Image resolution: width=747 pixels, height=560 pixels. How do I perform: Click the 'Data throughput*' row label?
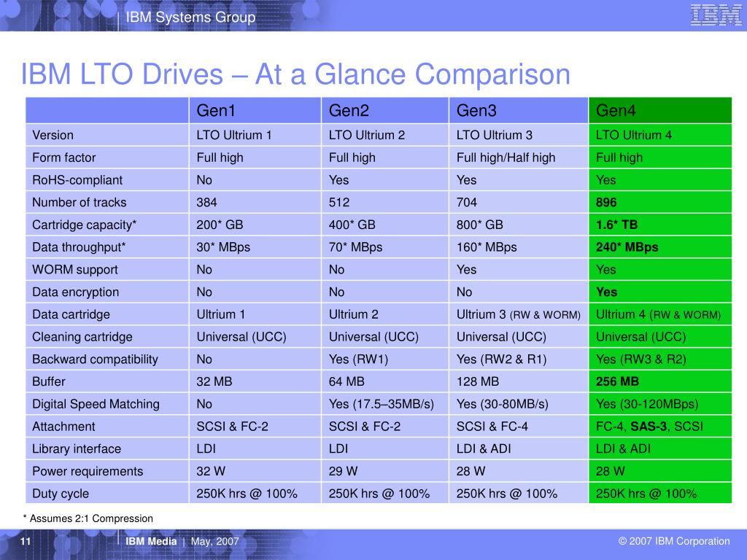pos(79,247)
